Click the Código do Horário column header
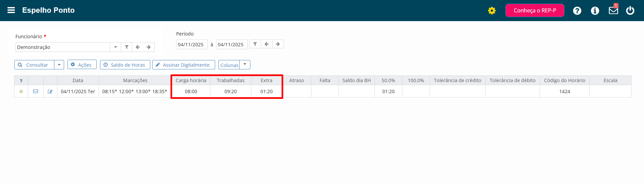Image resolution: width=644 pixels, height=185 pixels. point(564,80)
